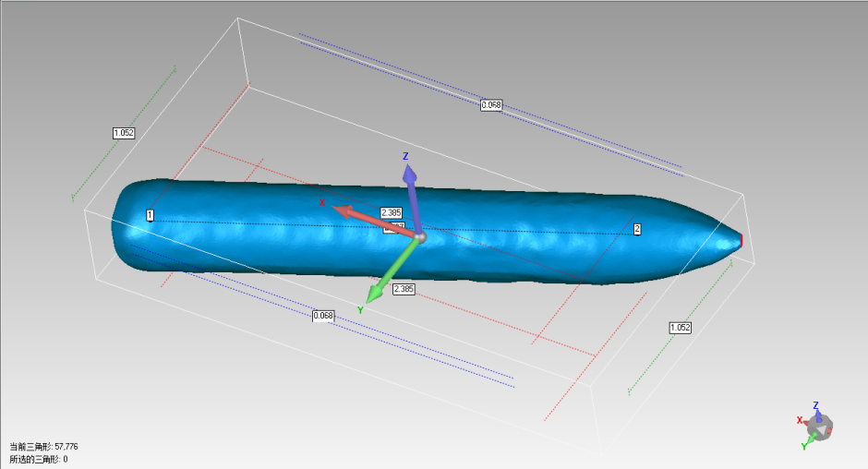Screen dimensions: 868x469
Task: Click the gray orientation ball in the bottom-right corner
Action: coord(819,428)
